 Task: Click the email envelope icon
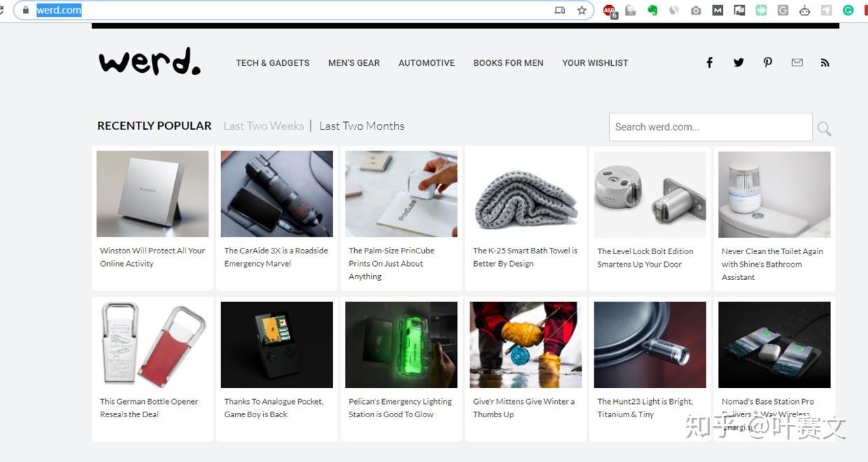797,62
